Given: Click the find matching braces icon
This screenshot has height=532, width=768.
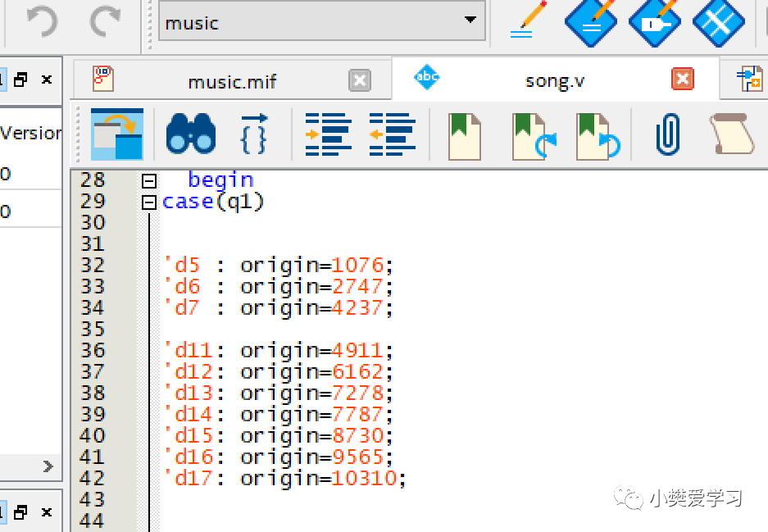Looking at the screenshot, I should click(255, 134).
